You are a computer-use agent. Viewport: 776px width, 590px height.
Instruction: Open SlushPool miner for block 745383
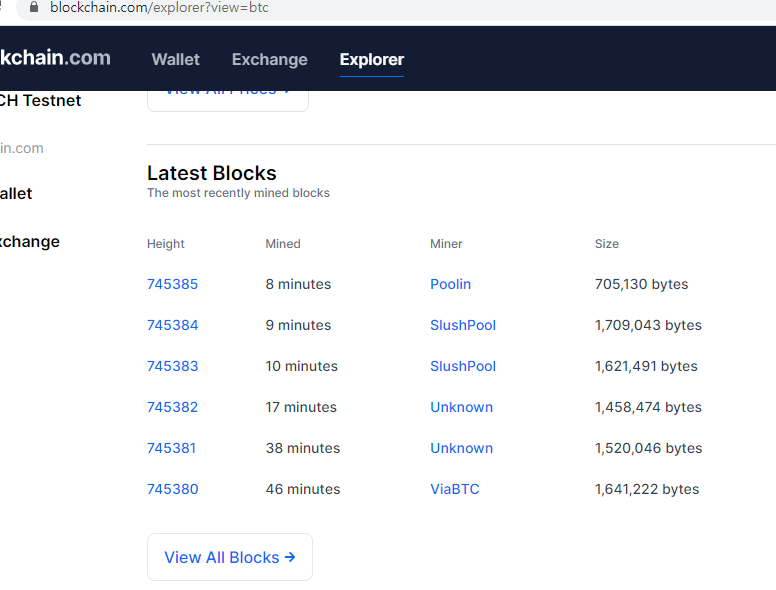(x=463, y=366)
